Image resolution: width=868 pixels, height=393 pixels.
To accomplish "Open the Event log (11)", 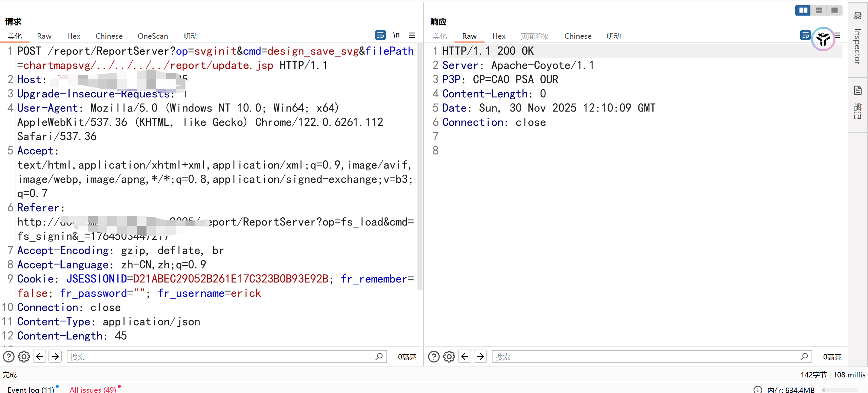I will tap(31, 390).
